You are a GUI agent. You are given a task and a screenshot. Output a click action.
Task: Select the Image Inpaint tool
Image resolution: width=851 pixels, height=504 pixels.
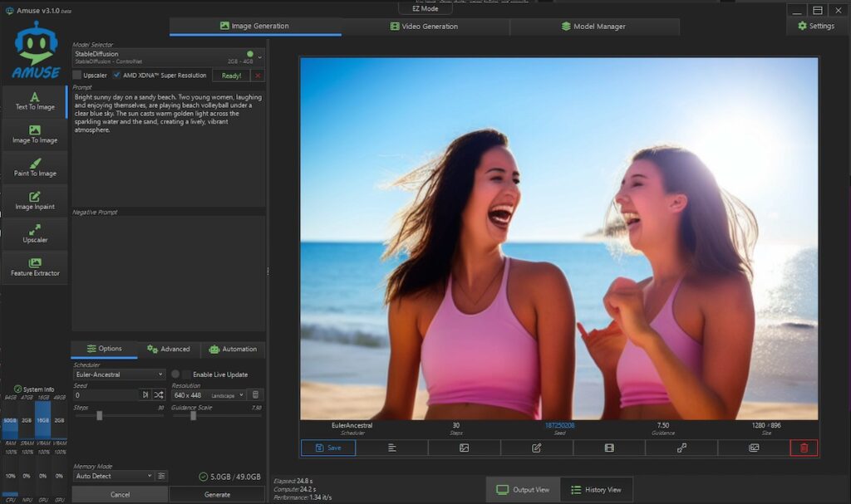(35, 201)
